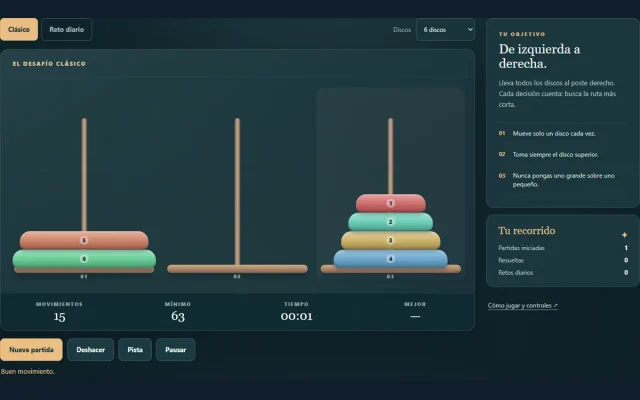Click the Resueltas stat row

563,260
